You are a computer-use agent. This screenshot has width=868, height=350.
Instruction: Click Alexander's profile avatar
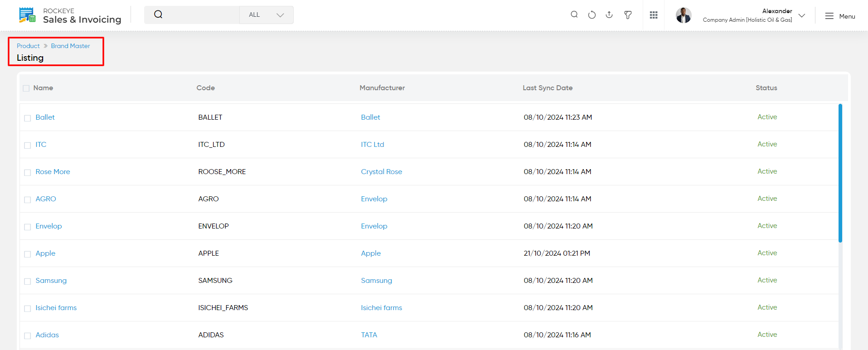684,15
